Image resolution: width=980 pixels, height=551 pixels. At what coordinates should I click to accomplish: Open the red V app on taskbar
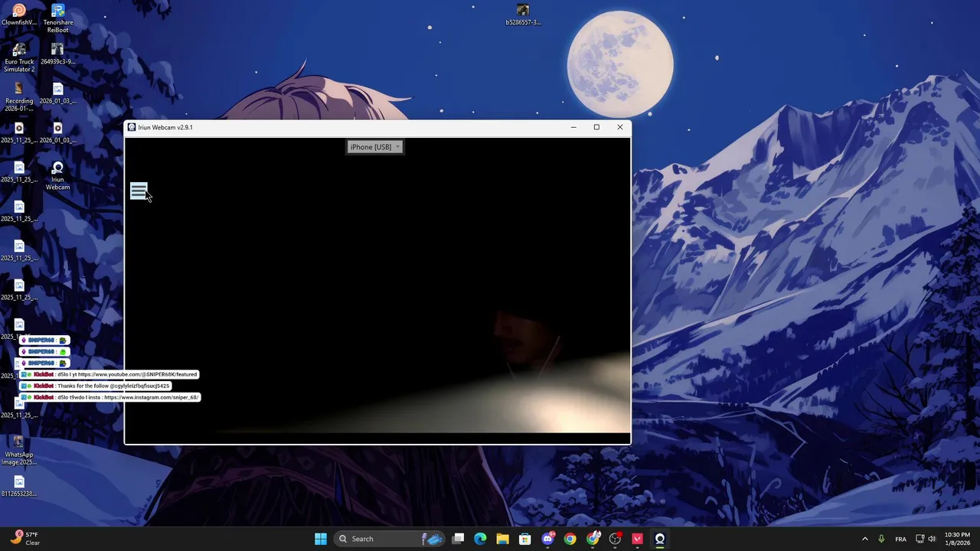pyautogui.click(x=637, y=539)
